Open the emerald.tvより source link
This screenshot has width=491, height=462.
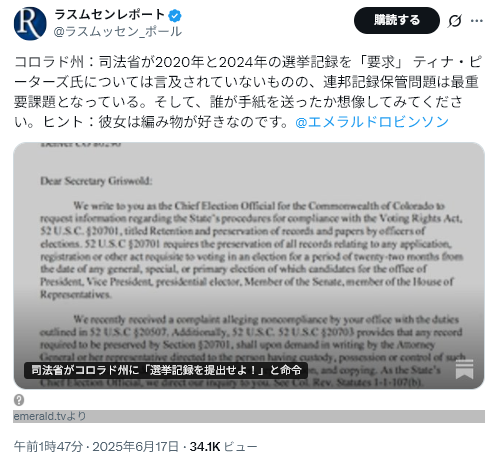point(50,416)
